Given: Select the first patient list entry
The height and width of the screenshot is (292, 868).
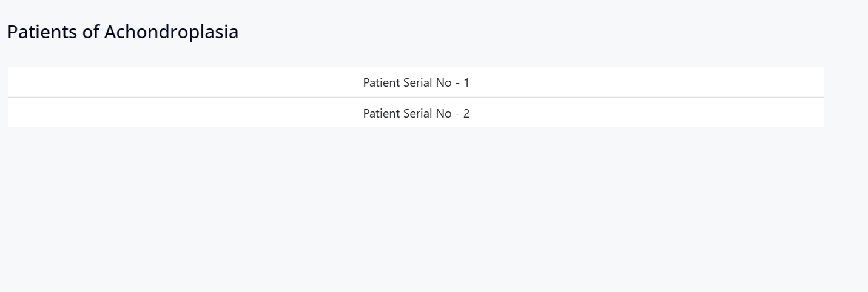Looking at the screenshot, I should pyautogui.click(x=416, y=82).
